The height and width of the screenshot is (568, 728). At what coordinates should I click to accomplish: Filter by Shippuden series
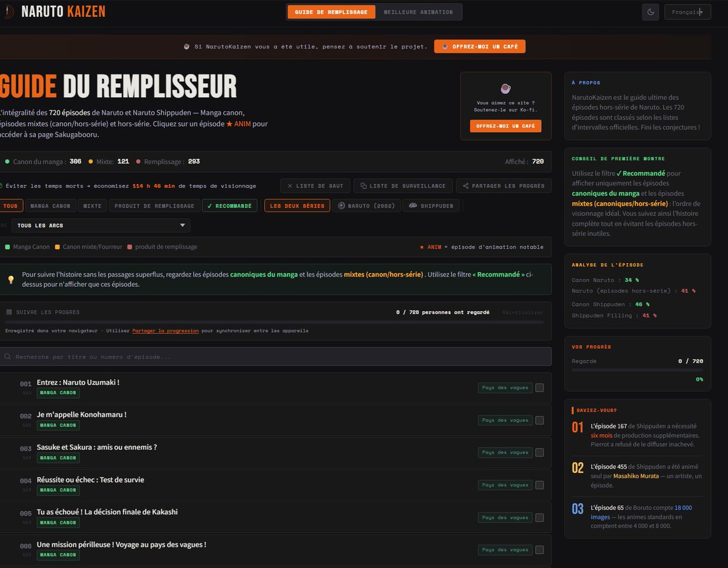tap(431, 205)
